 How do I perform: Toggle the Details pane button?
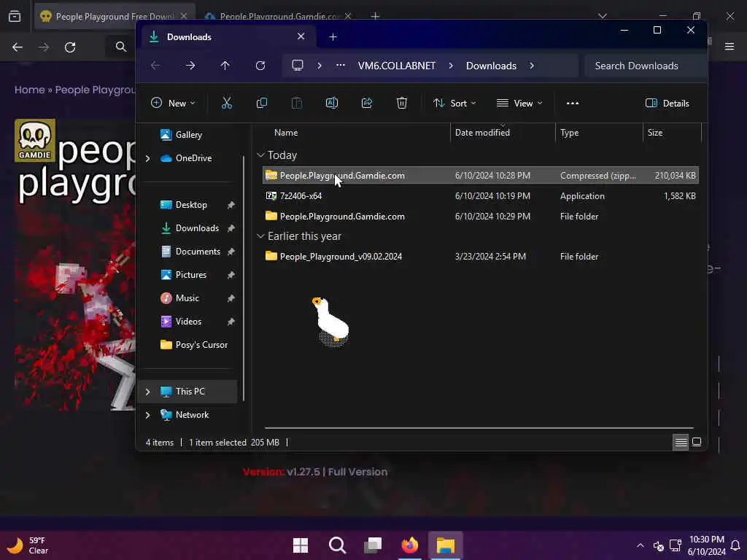pos(667,103)
